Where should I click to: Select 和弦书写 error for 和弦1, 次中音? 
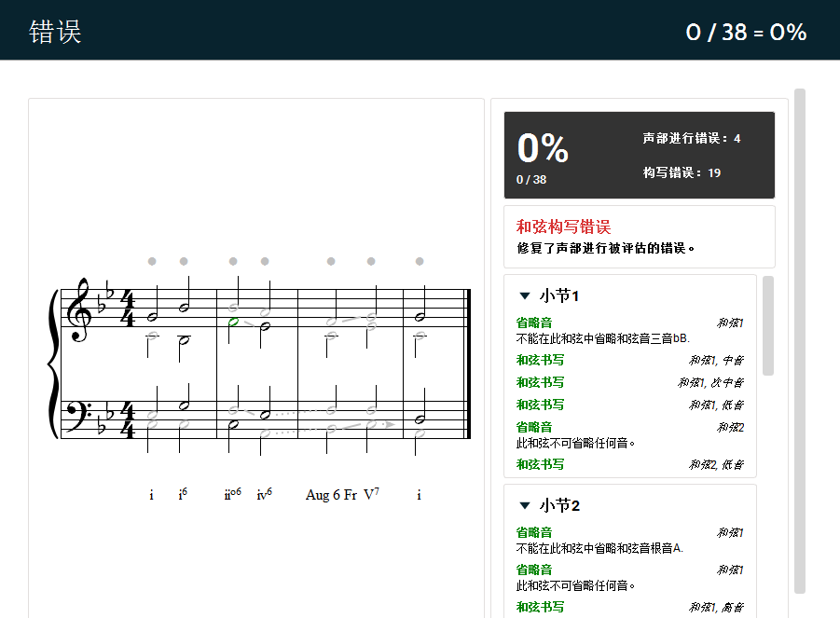[540, 383]
